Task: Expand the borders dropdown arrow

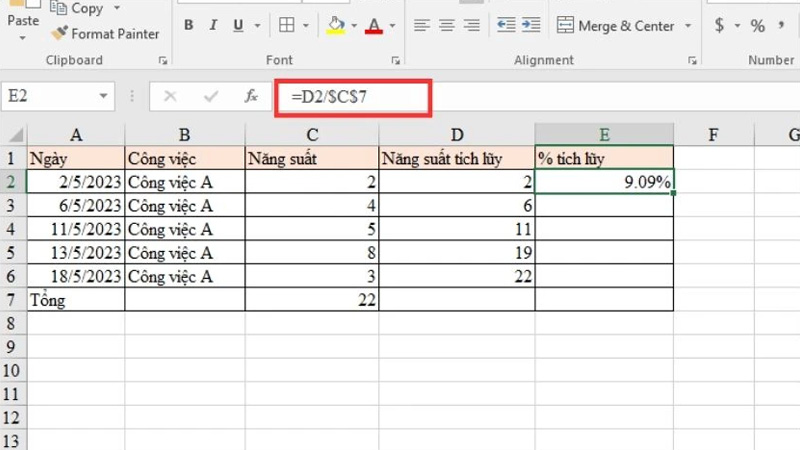Action: pyautogui.click(x=306, y=25)
